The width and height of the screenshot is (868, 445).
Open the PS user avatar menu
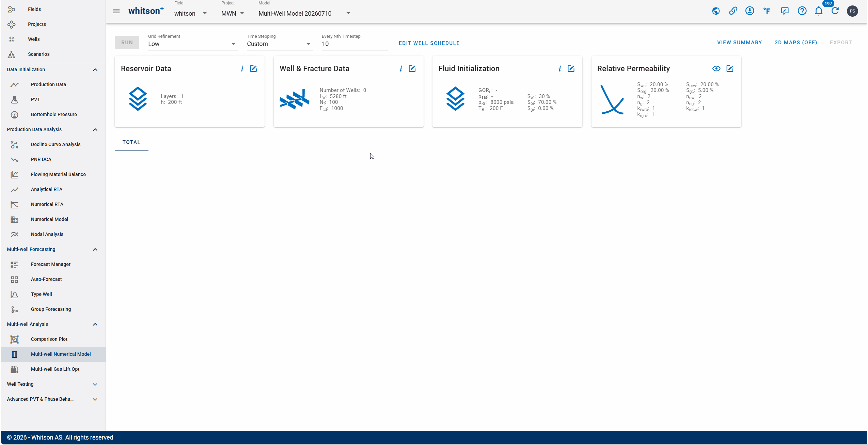click(x=852, y=11)
